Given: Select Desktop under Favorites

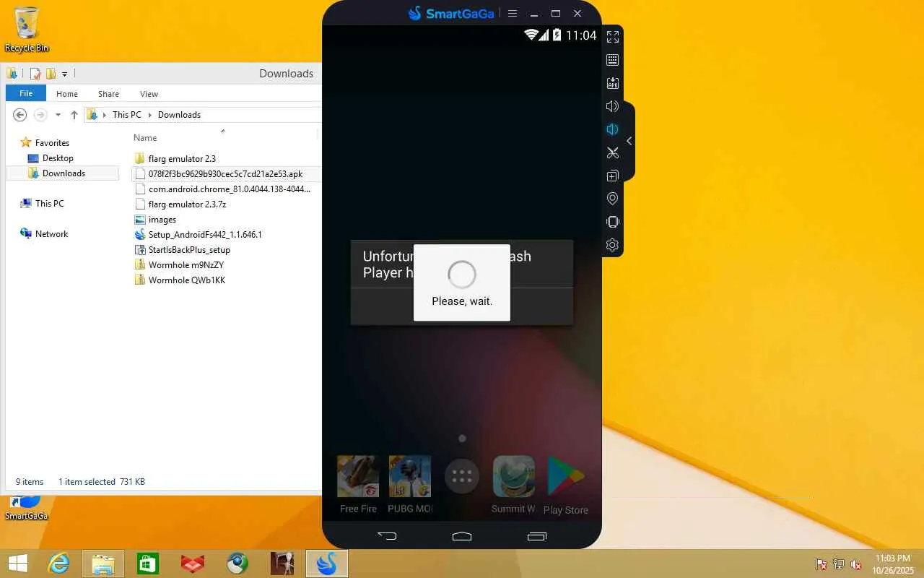Looking at the screenshot, I should point(58,158).
